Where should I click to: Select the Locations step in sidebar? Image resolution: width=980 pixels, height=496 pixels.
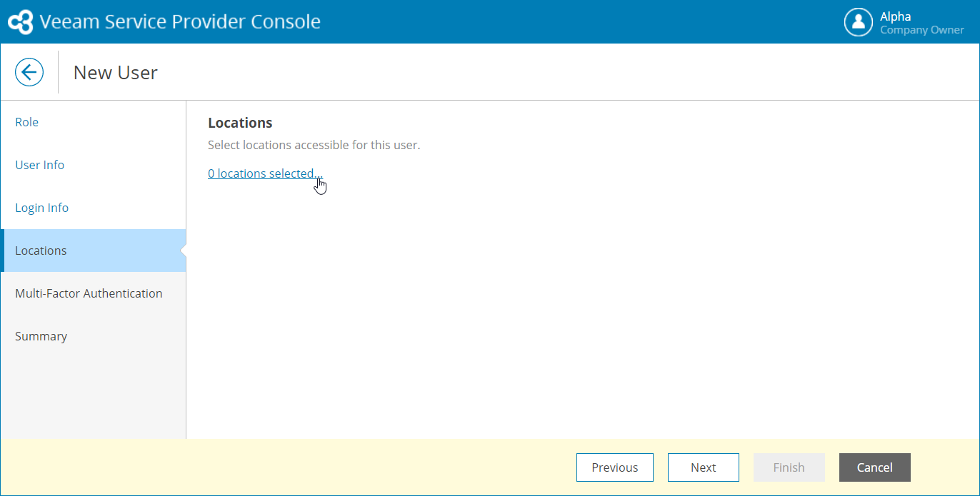41,250
